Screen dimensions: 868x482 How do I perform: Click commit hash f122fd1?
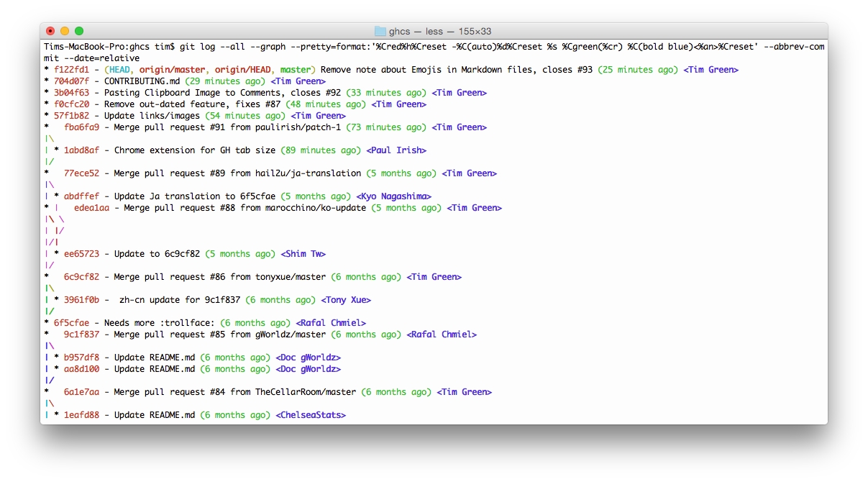click(72, 70)
